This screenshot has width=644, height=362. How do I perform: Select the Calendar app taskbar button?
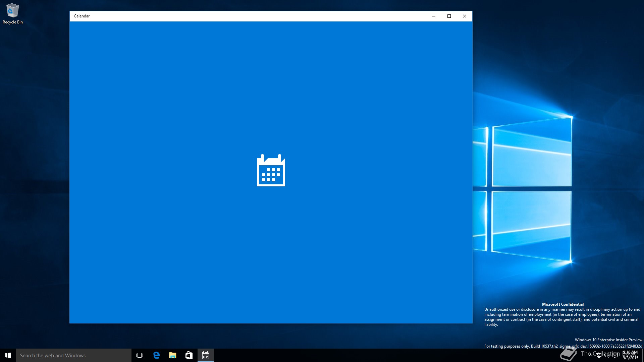click(206, 355)
